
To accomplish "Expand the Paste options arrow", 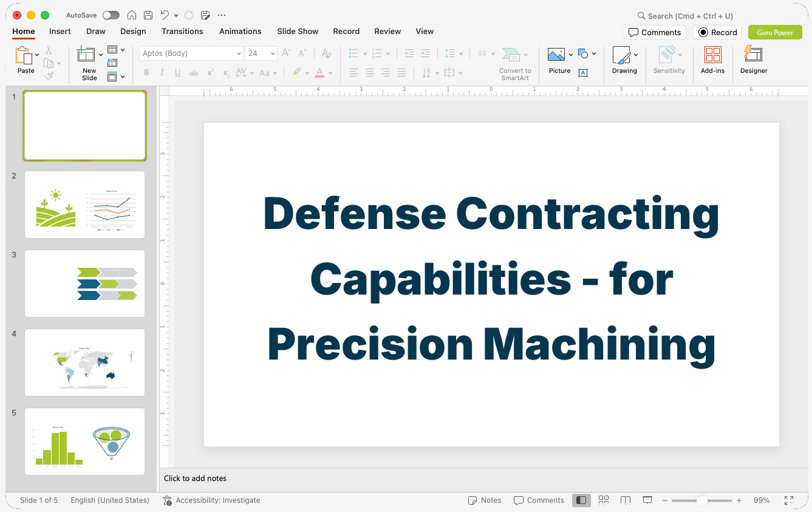I will tap(37, 55).
